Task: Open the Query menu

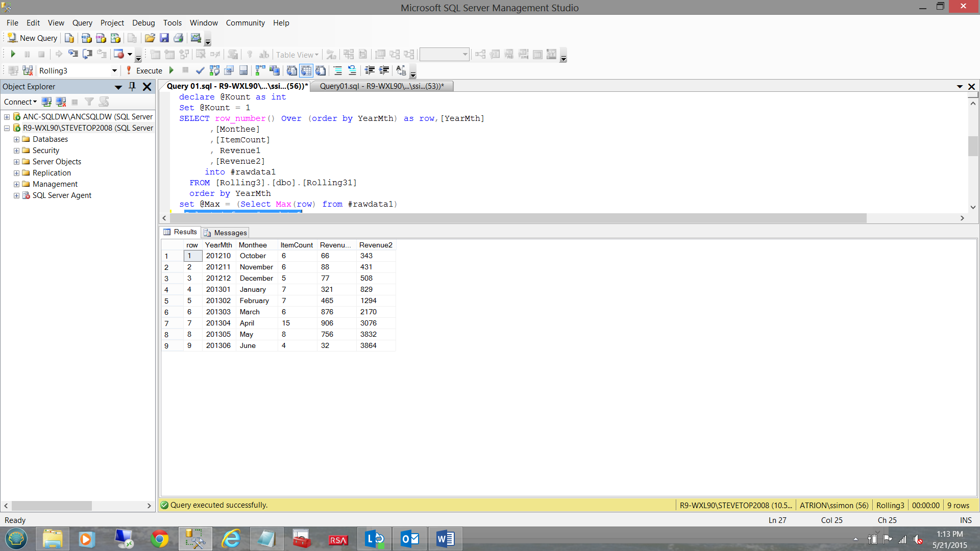Action: click(82, 23)
